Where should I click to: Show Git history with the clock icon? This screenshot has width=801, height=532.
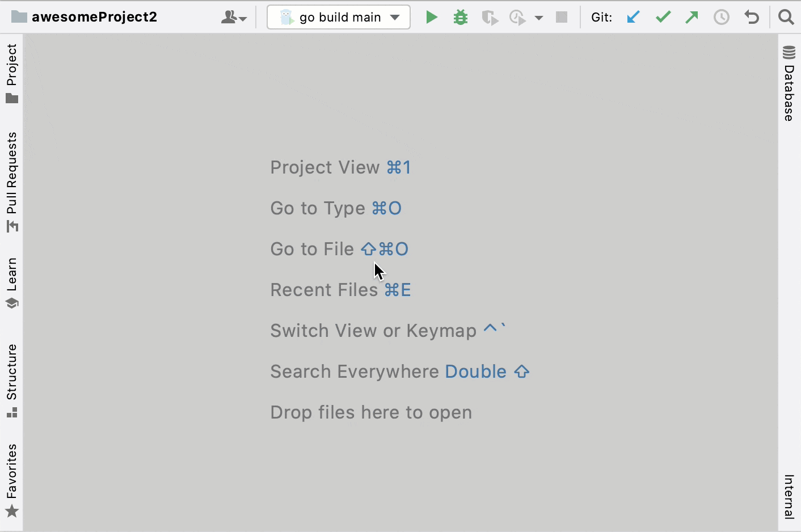(x=722, y=17)
